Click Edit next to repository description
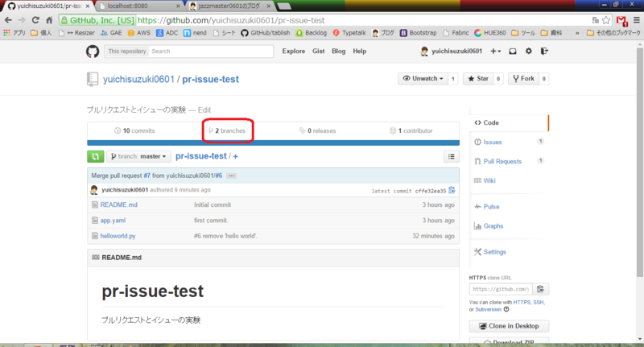This screenshot has width=644, height=347. 204,110
